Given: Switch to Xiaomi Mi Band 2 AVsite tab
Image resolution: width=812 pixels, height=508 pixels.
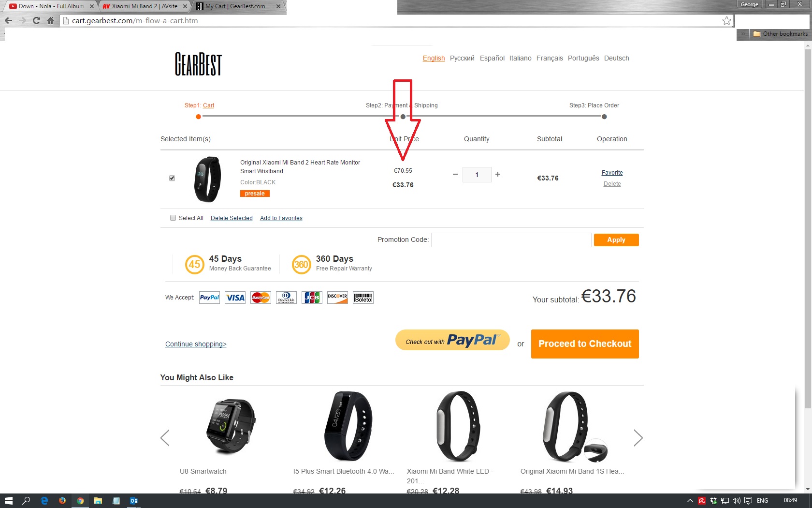Looking at the screenshot, I should point(144,6).
